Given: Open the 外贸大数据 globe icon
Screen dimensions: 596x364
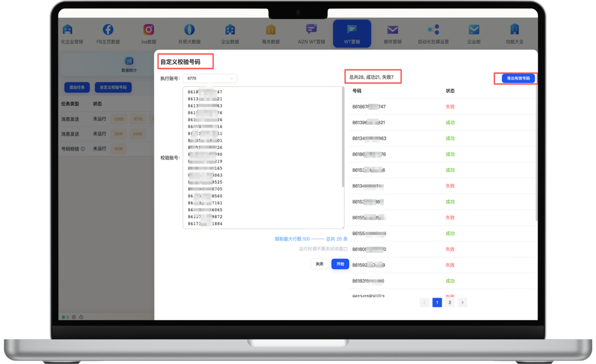Looking at the screenshot, I should coord(189,30).
